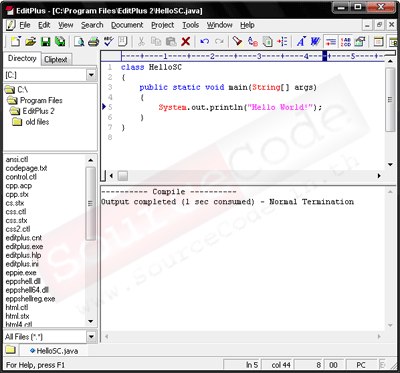Viewport: 400px width, 373px height.
Task: Click the Paste clipboard icon
Action: tap(171, 41)
